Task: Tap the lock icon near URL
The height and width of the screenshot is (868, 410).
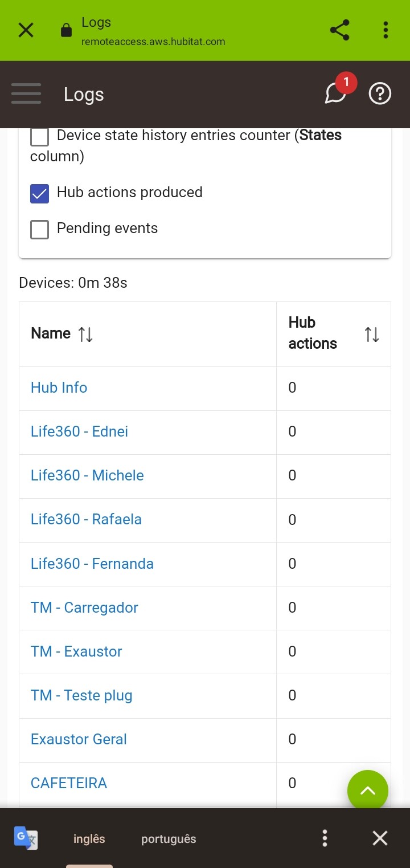Action: 67,30
